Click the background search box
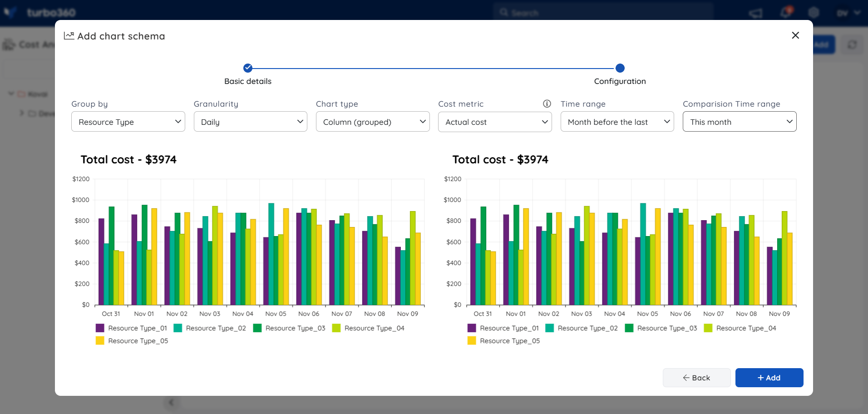The image size is (868, 414). coord(604,12)
